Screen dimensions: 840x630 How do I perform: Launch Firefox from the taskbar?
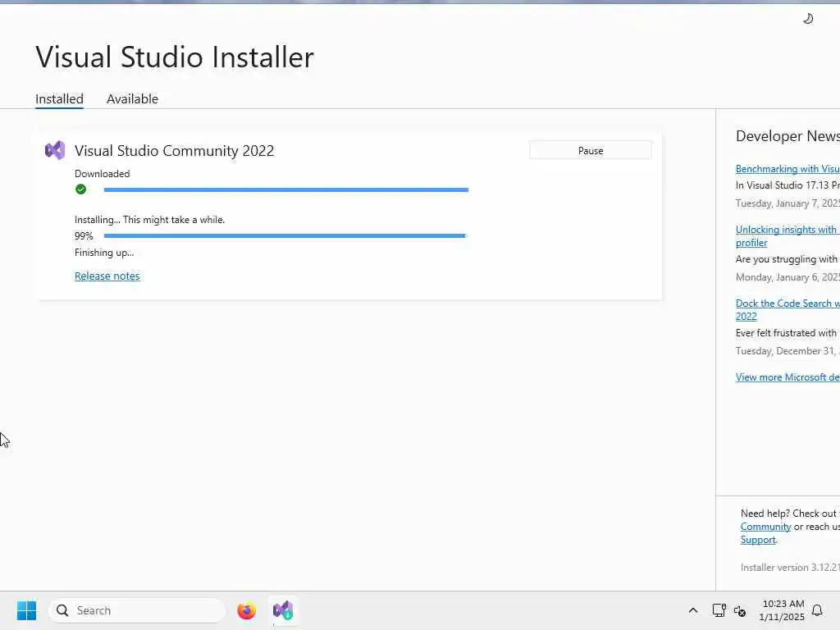[x=246, y=610]
